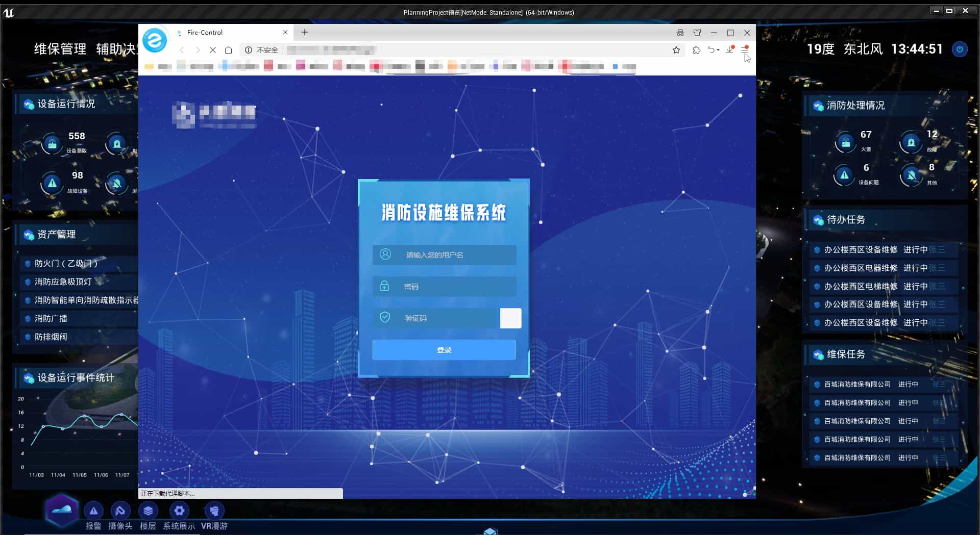Open the 报警 alarm icon
Screen dimensions: 980x535
93,511
